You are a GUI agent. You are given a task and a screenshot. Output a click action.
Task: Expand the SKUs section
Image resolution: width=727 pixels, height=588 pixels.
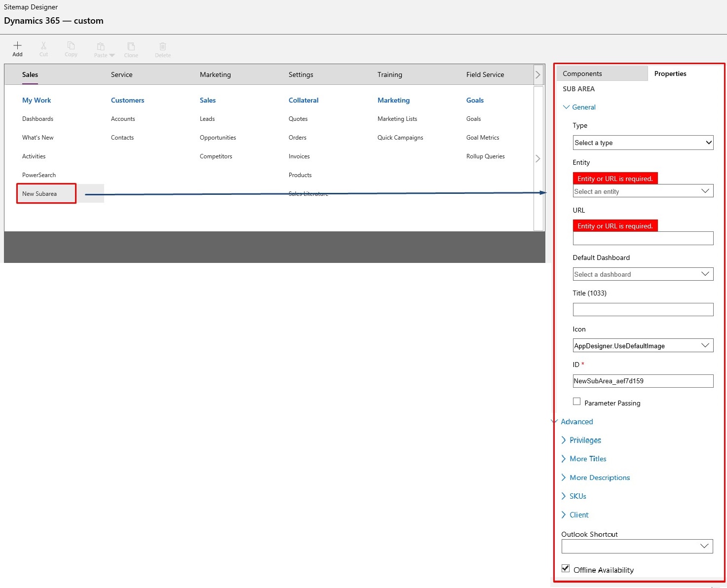[574, 496]
